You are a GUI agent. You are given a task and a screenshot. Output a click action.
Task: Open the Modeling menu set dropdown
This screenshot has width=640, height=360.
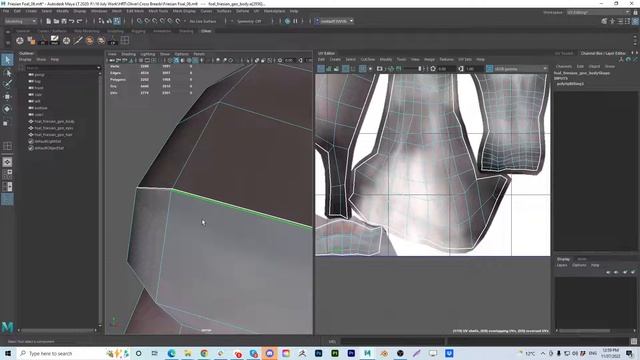[x=20, y=21]
